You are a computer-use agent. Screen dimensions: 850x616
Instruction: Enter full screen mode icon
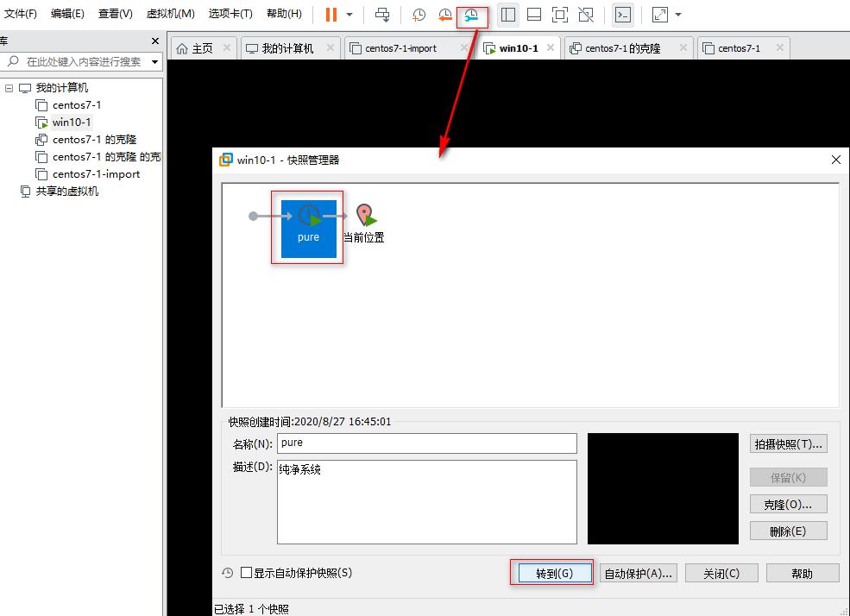tap(560, 15)
